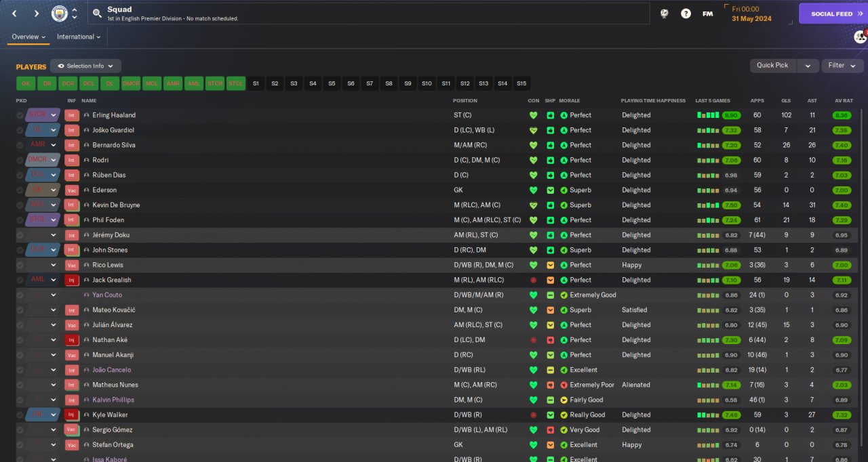The height and width of the screenshot is (462, 868).
Task: Open the International tab menu
Action: click(x=79, y=37)
